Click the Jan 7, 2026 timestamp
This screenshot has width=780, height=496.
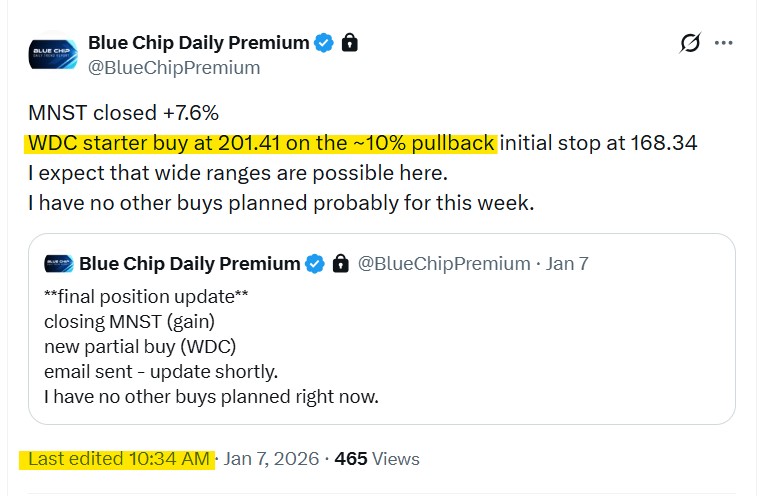point(272,459)
